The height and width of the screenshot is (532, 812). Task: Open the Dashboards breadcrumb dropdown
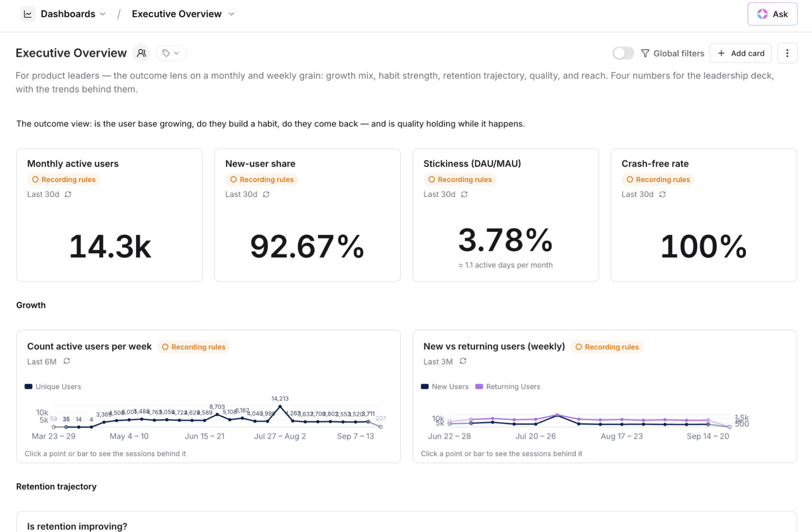[x=74, y=14]
